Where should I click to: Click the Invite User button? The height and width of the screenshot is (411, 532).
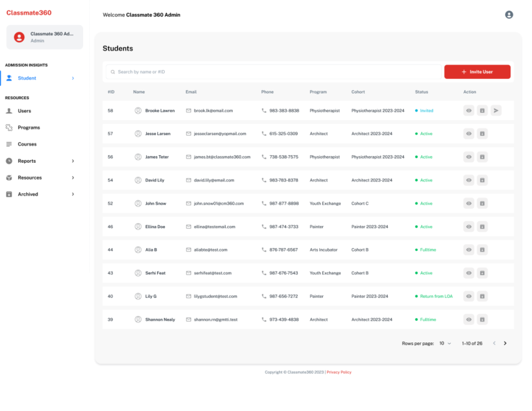(477, 71)
